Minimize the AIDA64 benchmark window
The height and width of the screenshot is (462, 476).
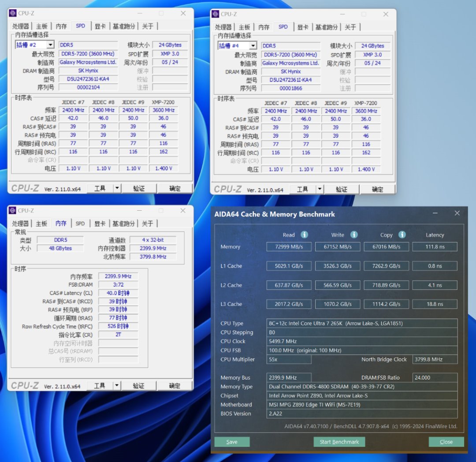coord(435,213)
